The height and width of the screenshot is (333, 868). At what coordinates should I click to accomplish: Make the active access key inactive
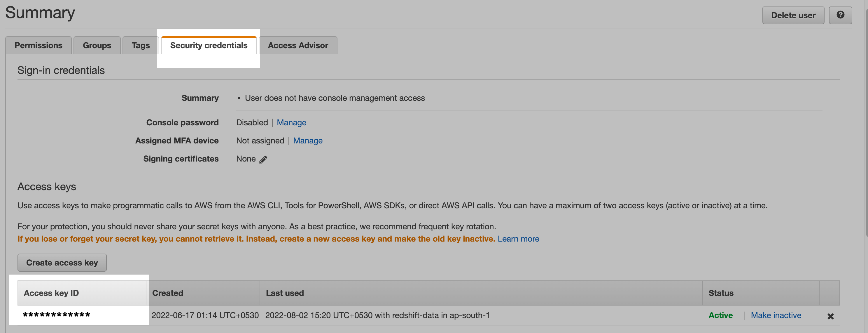pos(776,315)
